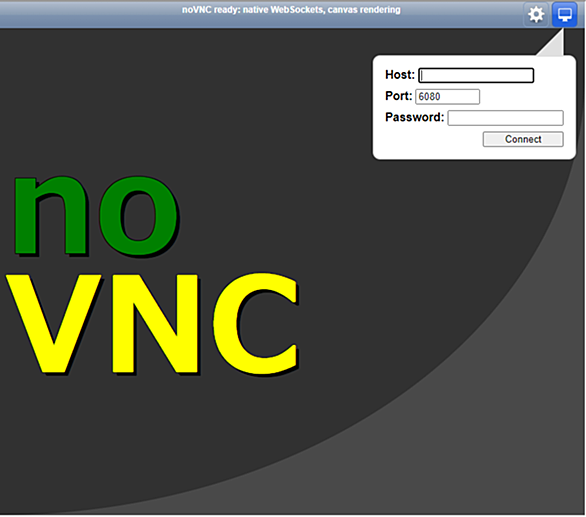Click the Host: label
The height and width of the screenshot is (517, 586).
pos(400,75)
